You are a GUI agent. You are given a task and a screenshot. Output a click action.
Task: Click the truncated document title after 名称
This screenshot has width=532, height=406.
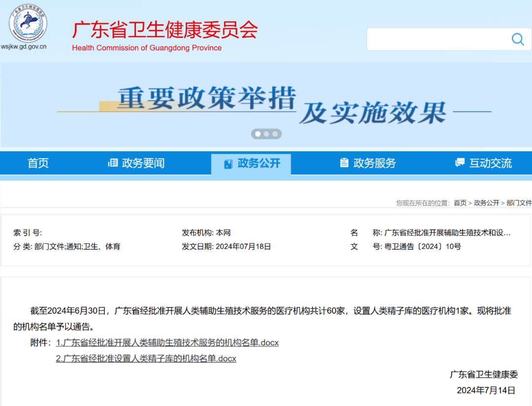click(x=447, y=233)
